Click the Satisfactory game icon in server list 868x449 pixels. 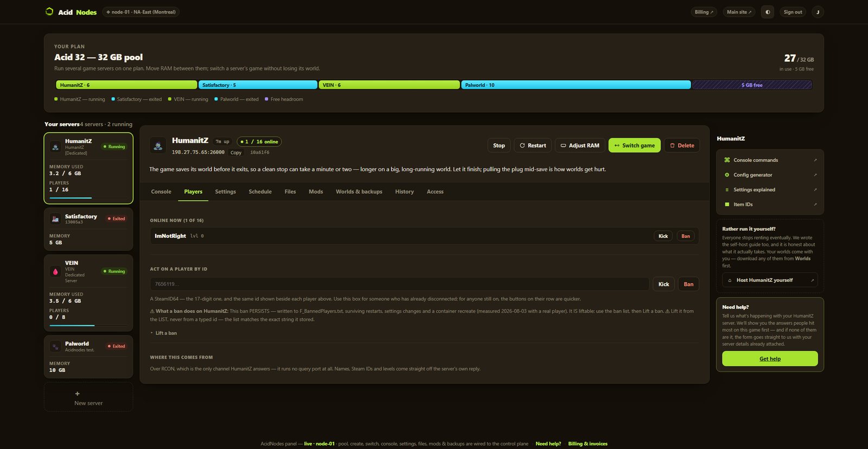coord(55,219)
